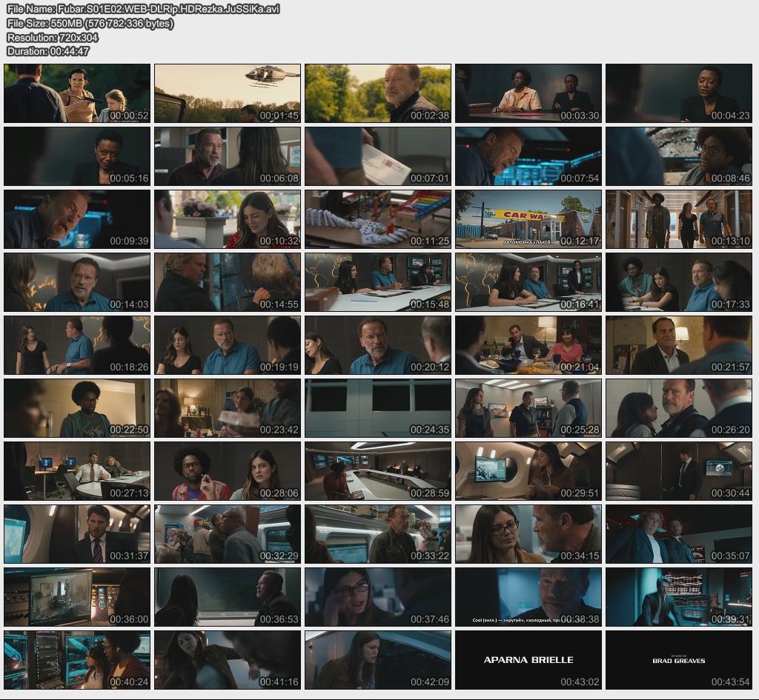This screenshot has width=759, height=700.
Task: Click the Duration 00:44:47 text
Action: pos(48,51)
